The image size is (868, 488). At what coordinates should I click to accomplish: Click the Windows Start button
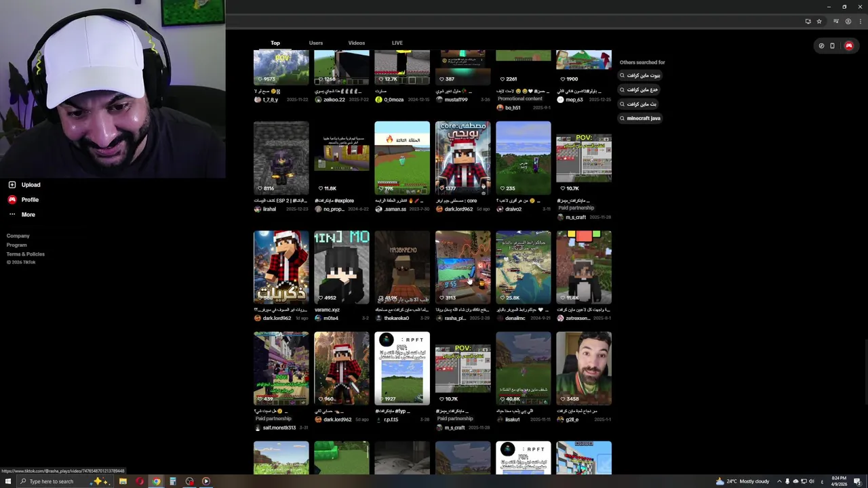(8, 481)
